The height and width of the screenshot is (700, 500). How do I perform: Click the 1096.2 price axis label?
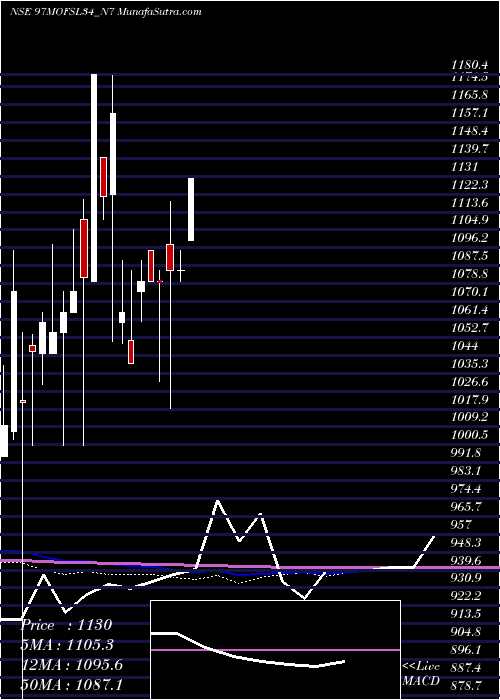469,238
